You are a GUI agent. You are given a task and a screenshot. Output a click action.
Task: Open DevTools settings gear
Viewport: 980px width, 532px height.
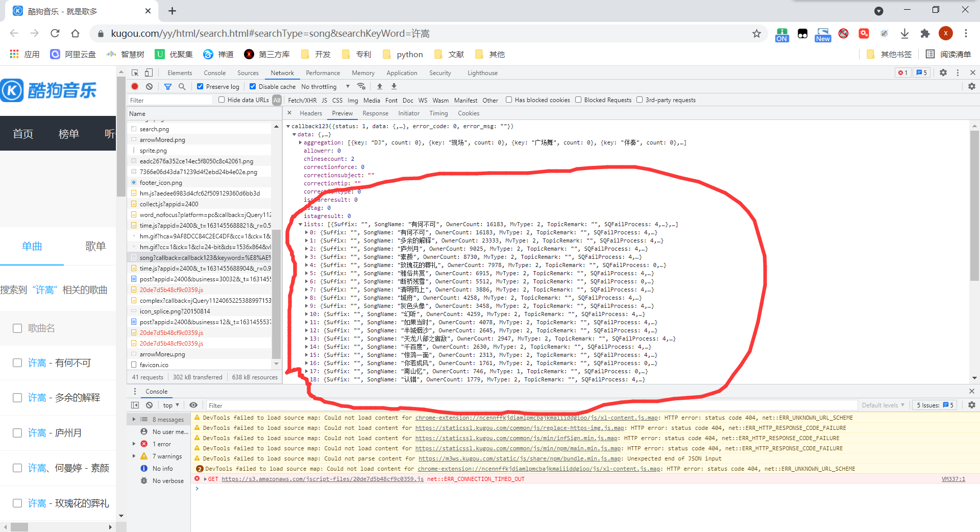[943, 72]
